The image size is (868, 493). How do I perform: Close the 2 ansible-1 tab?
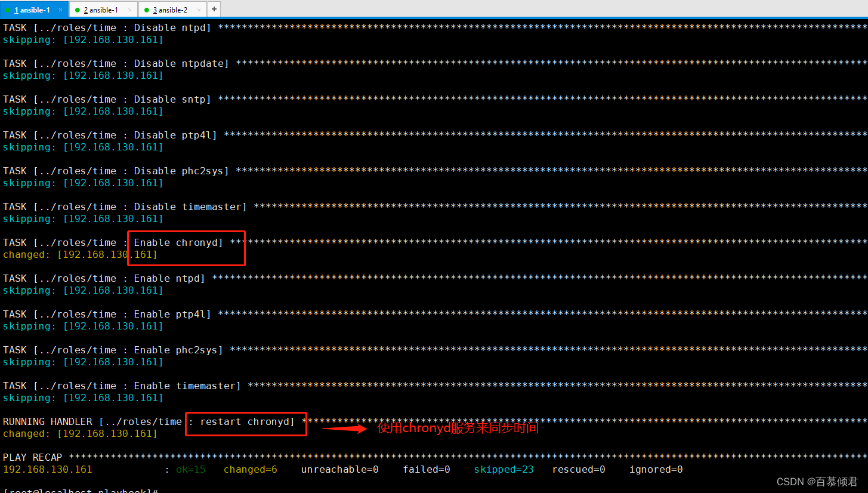(x=129, y=10)
